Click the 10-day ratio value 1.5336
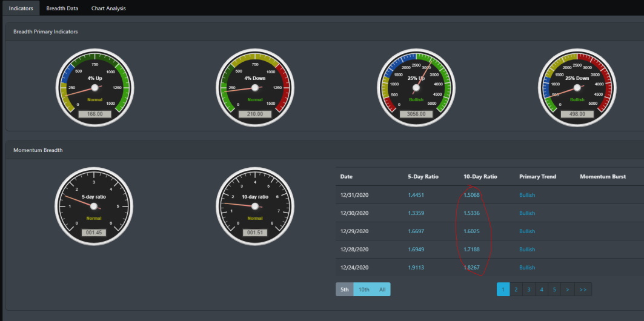The width and height of the screenshot is (644, 321). [471, 213]
